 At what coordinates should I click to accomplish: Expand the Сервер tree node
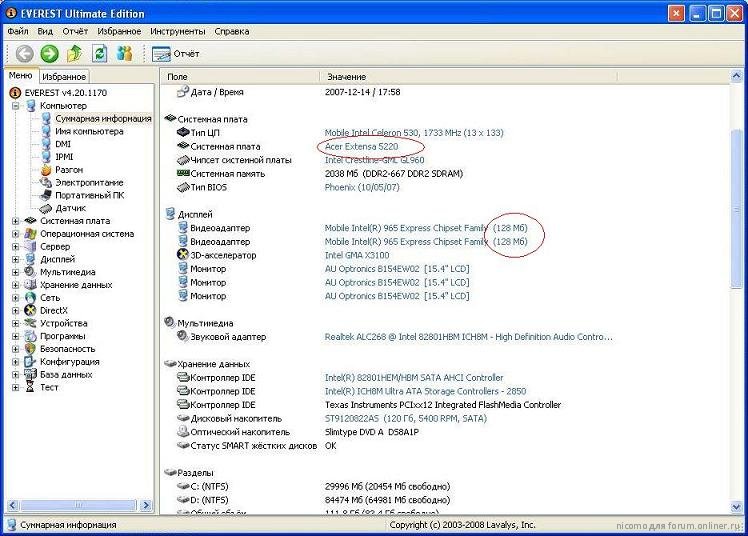tap(15, 247)
